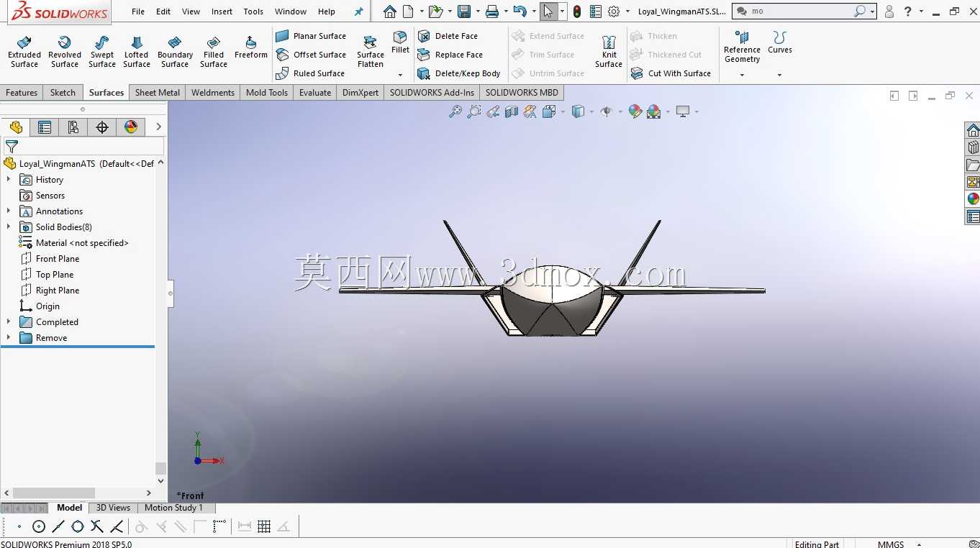Open the Mold Tools tab
The height and width of the screenshot is (548, 980).
(267, 93)
